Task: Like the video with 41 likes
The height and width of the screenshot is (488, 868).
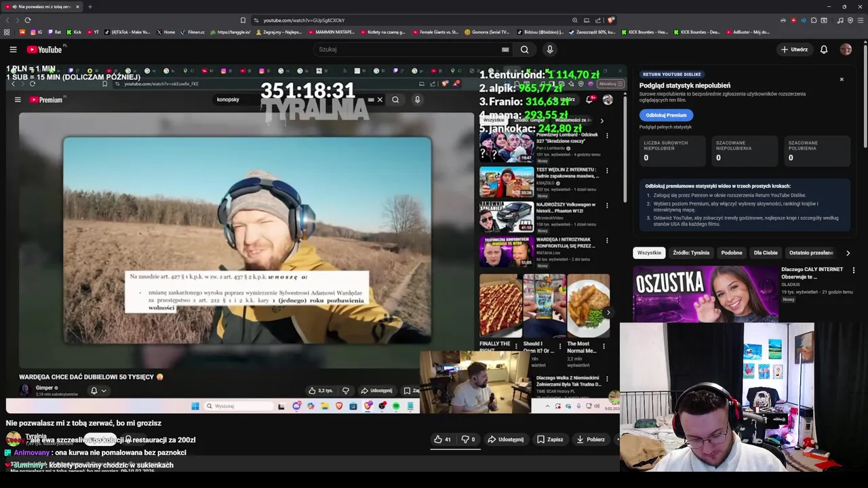Action: 441,439
